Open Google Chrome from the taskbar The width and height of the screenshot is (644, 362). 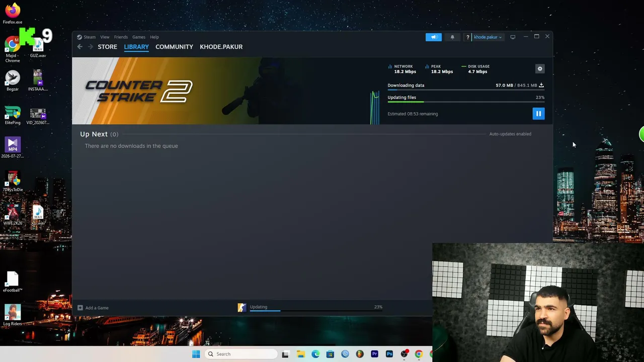[419, 354]
